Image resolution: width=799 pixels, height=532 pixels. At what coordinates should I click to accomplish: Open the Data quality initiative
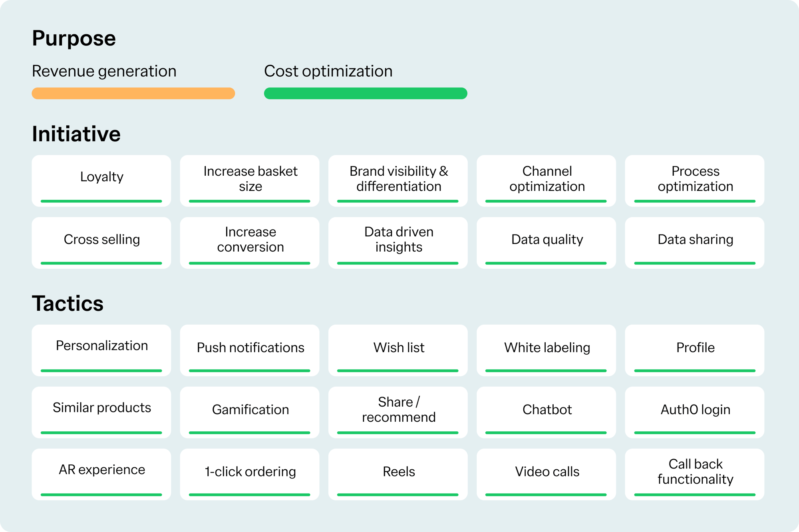coord(546,242)
